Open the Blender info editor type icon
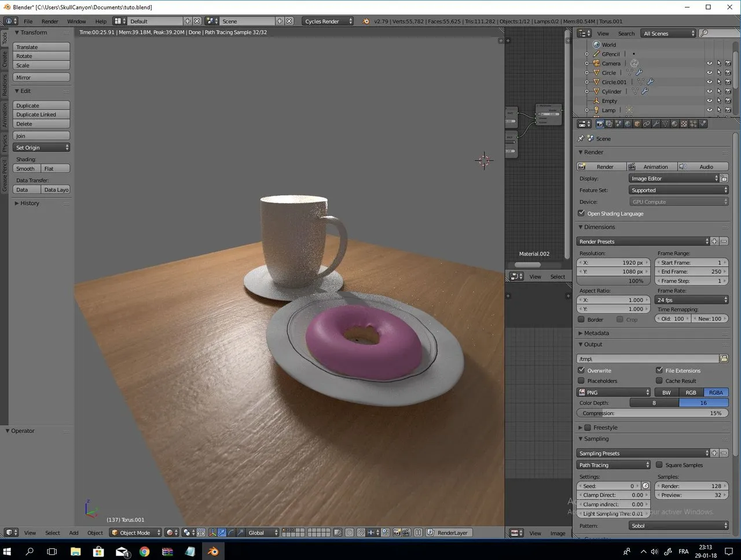 [10, 21]
